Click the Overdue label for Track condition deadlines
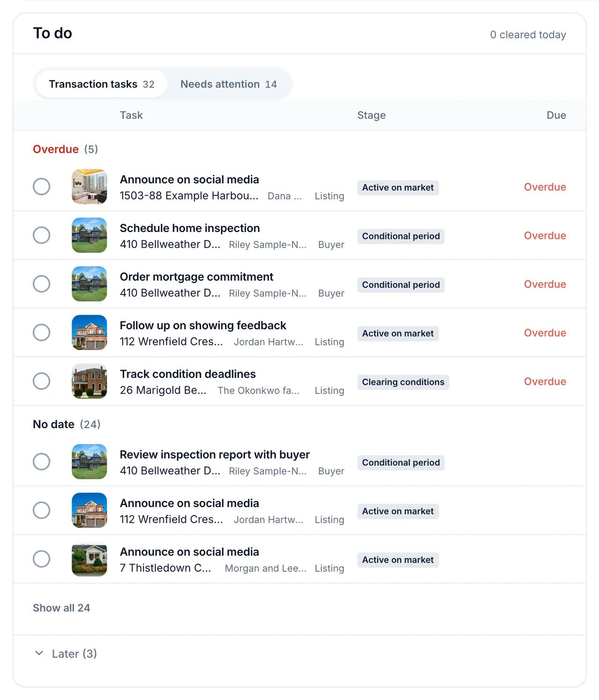The image size is (599, 700). click(x=545, y=382)
